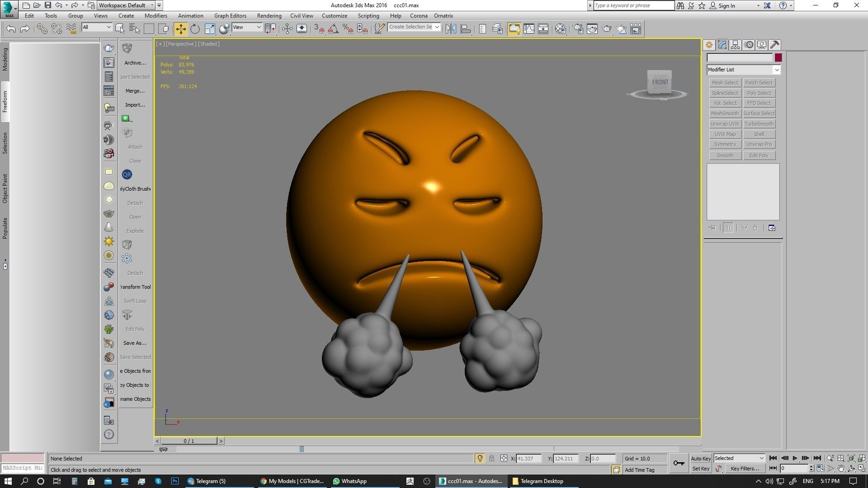Toggle Selection Lock padlock
Viewport: 868px width, 488px height.
pyautogui.click(x=491, y=459)
